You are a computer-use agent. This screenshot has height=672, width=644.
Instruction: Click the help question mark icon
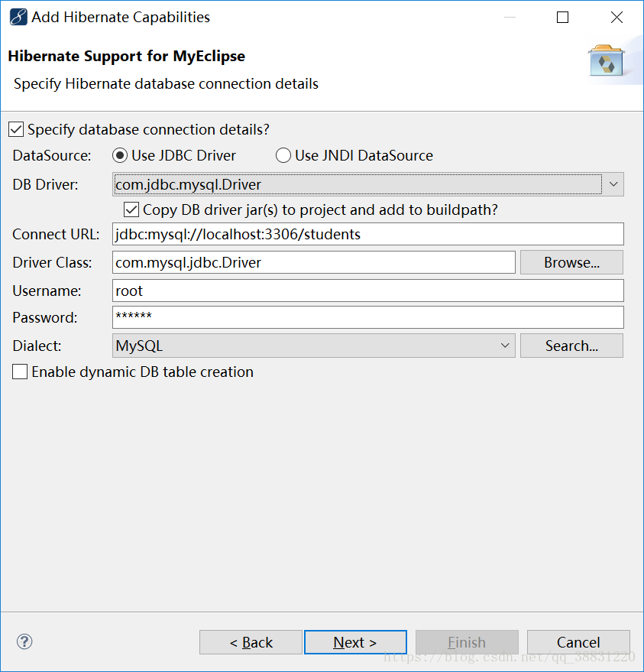coord(24,641)
